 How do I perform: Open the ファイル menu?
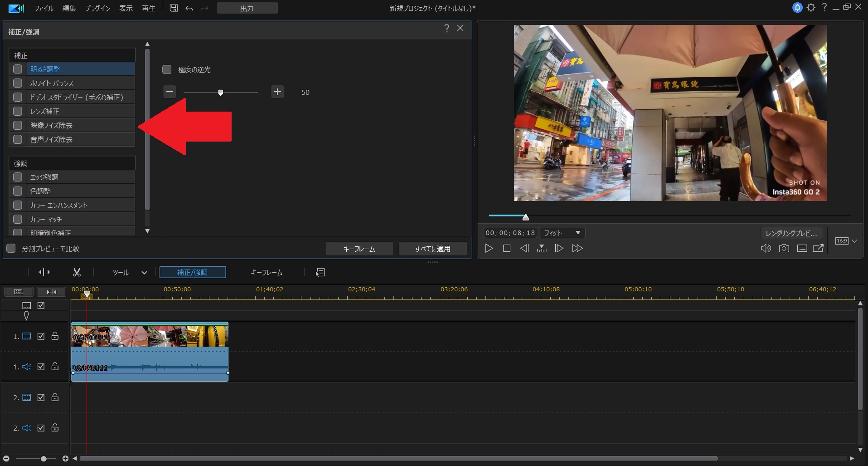(x=44, y=8)
